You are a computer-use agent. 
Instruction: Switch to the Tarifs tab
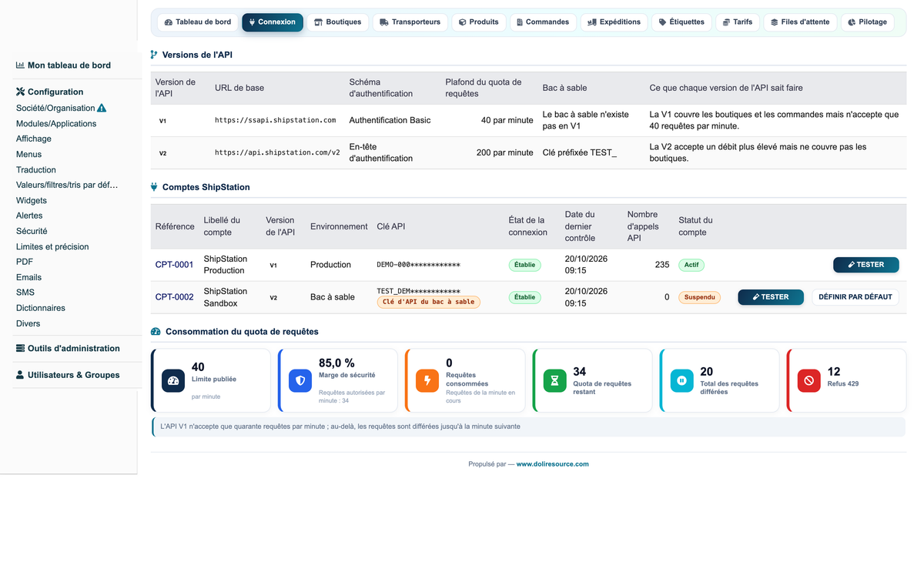tap(738, 22)
